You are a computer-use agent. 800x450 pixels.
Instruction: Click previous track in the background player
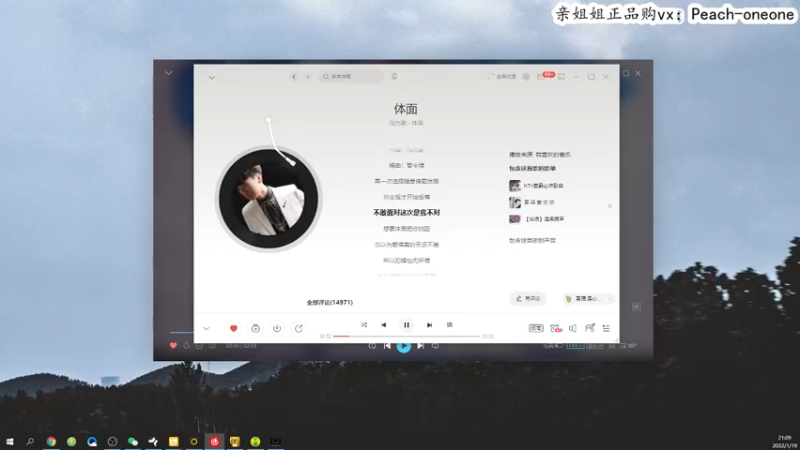(387, 346)
